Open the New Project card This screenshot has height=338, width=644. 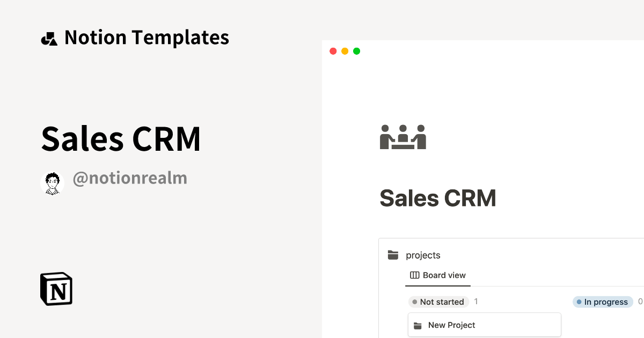pyautogui.click(x=484, y=325)
